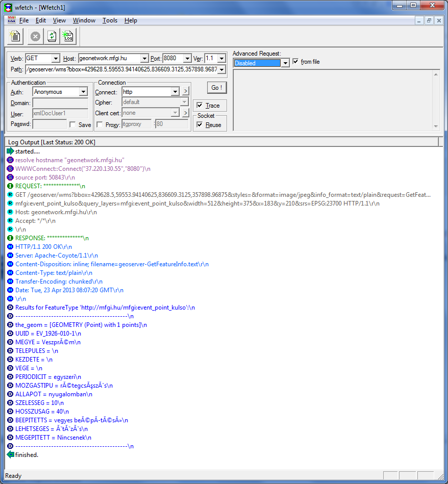Screen dimensions: 448x484
Task: Click the Log Output status header
Action: pyautogui.click(x=221, y=142)
